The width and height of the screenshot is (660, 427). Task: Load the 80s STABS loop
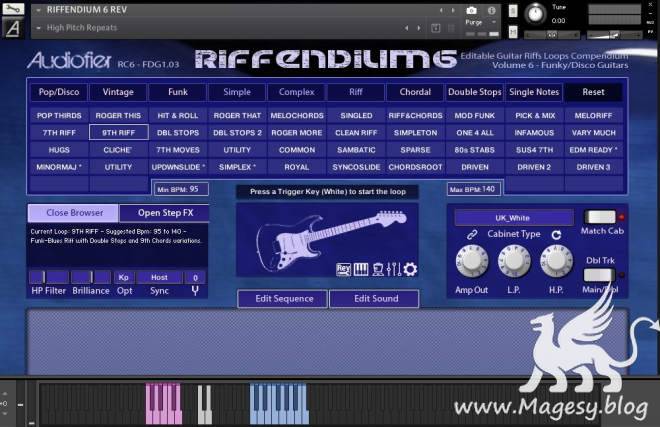click(x=474, y=150)
